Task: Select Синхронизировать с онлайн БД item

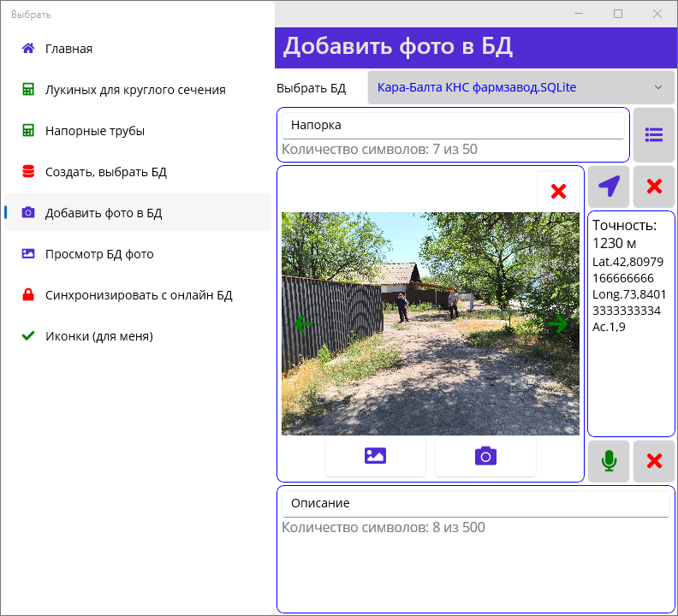Action: tap(139, 295)
